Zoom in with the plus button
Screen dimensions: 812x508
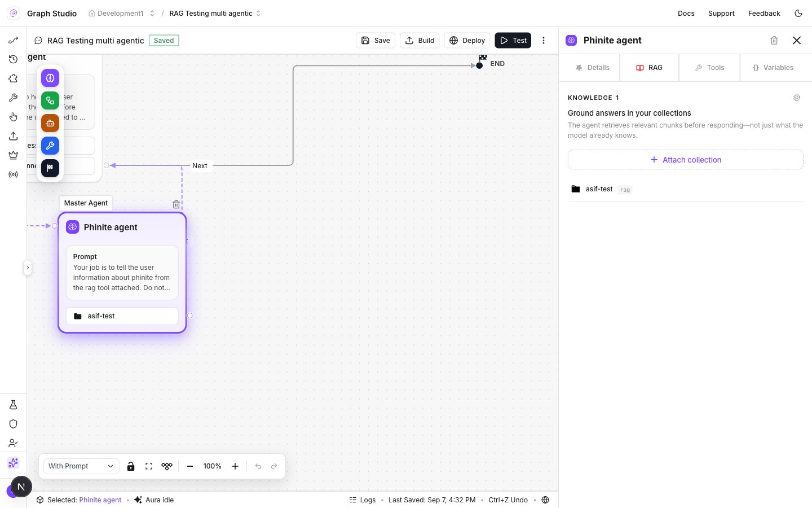235,466
